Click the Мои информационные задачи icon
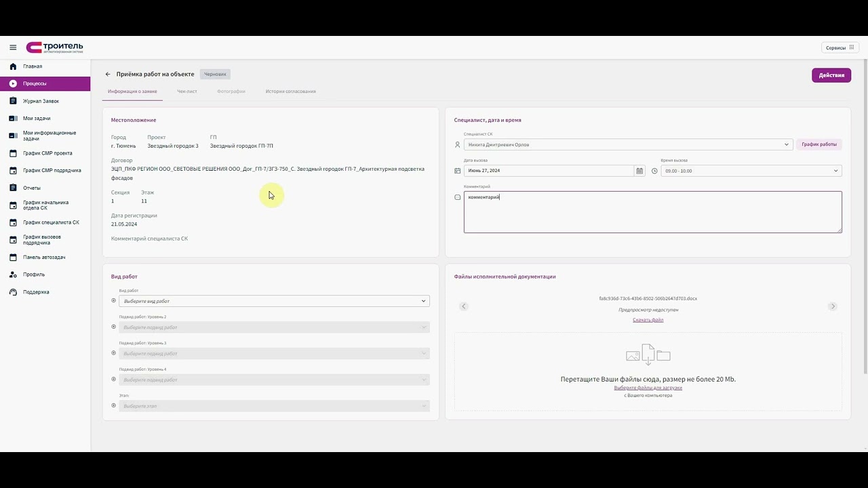This screenshot has width=868, height=488. click(13, 136)
